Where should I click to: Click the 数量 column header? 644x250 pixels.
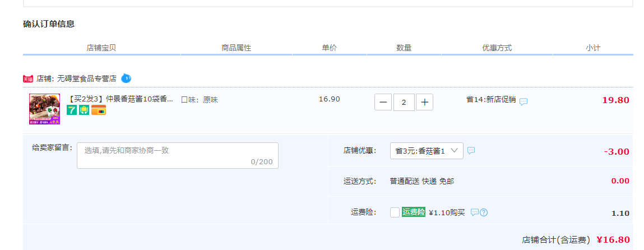[404, 48]
